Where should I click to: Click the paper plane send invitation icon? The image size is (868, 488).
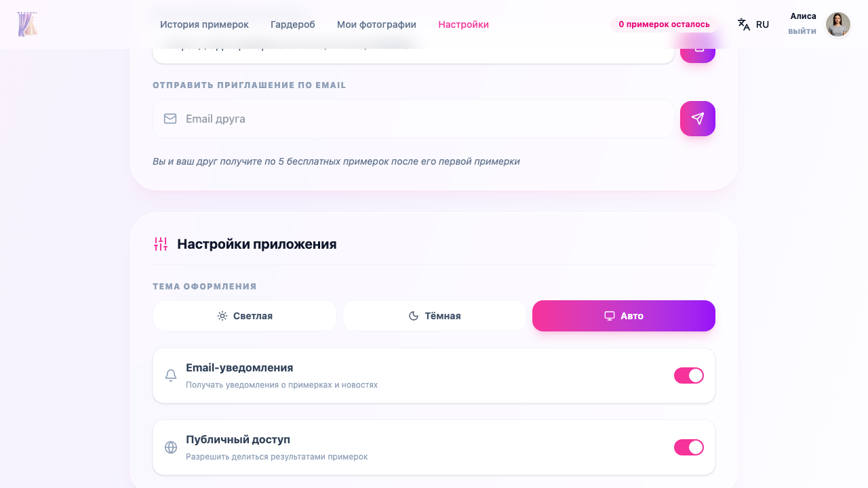pos(697,119)
